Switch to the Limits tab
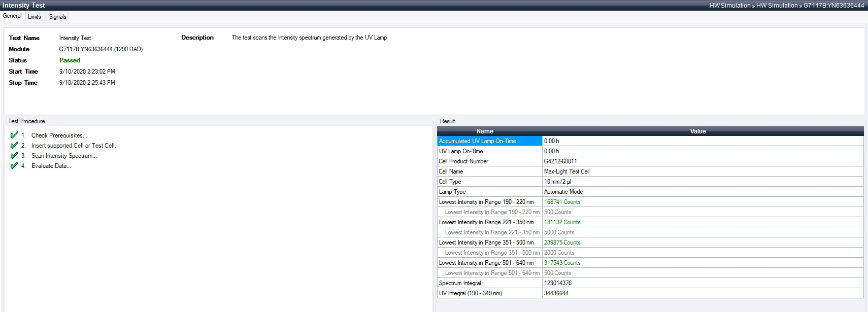868x312 pixels. 35,17
